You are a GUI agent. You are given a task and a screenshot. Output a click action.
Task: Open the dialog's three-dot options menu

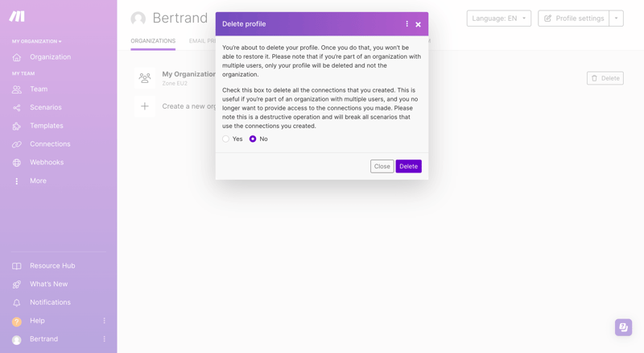coord(407,24)
